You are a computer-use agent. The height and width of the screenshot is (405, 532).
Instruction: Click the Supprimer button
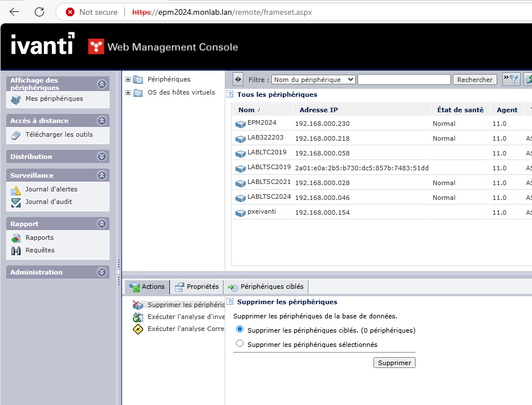[394, 362]
